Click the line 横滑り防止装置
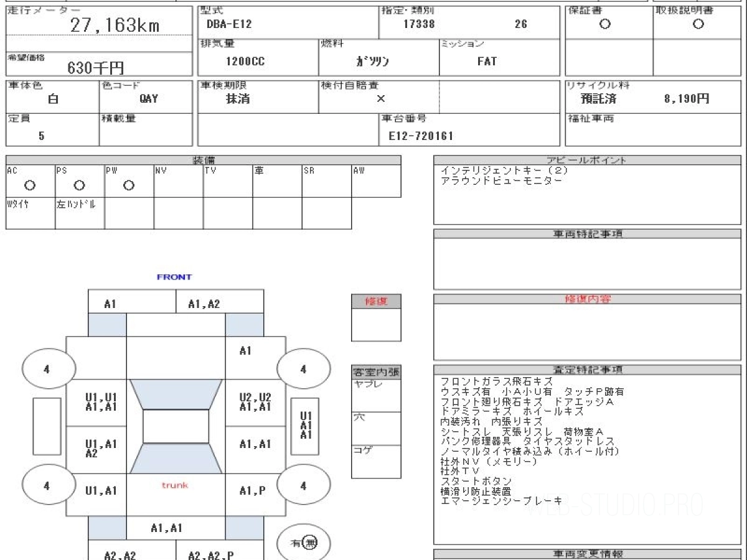 tap(476, 491)
